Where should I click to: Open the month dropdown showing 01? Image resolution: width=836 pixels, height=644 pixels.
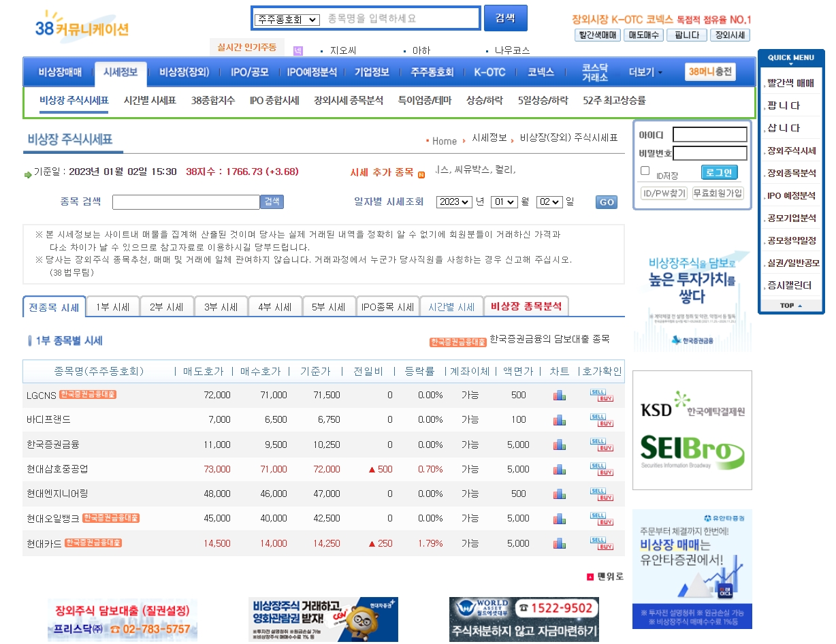(x=504, y=202)
